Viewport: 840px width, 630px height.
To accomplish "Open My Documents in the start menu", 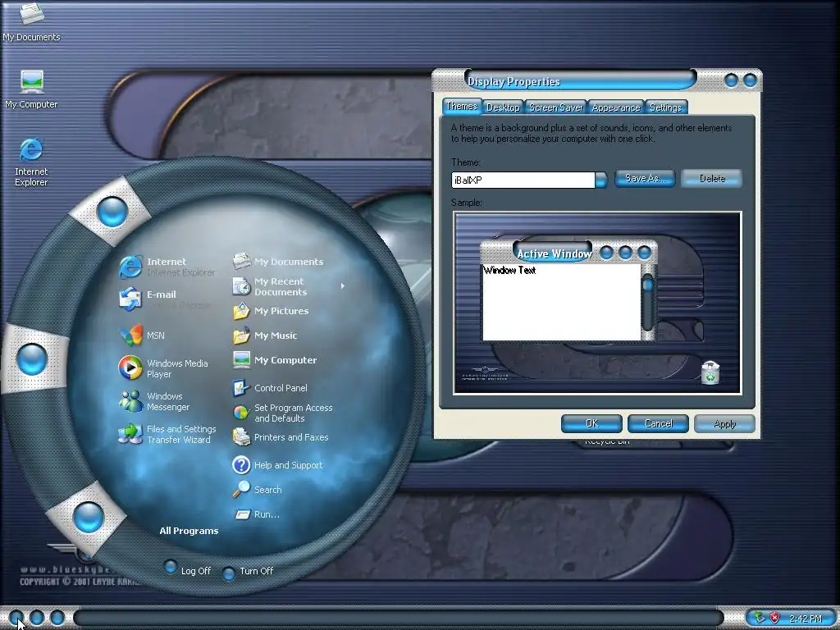I will [x=278, y=262].
